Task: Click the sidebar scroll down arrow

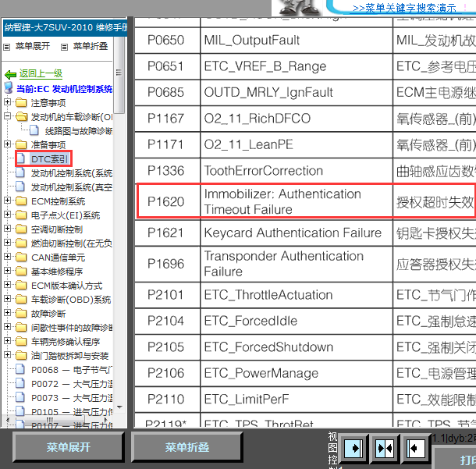Action: tap(119, 407)
